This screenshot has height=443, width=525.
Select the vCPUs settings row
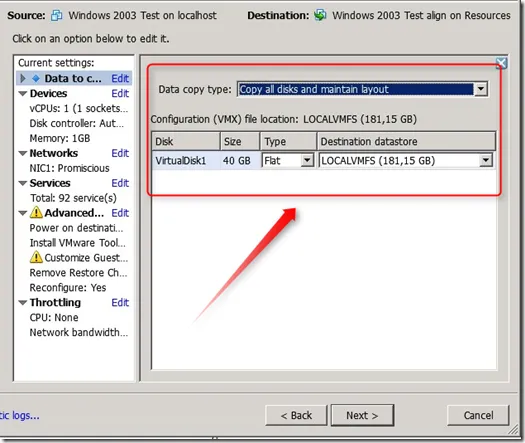[79, 108]
